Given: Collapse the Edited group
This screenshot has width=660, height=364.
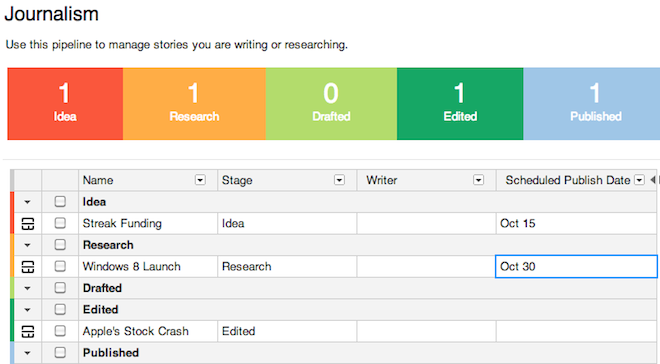Looking at the screenshot, I should point(27,310).
